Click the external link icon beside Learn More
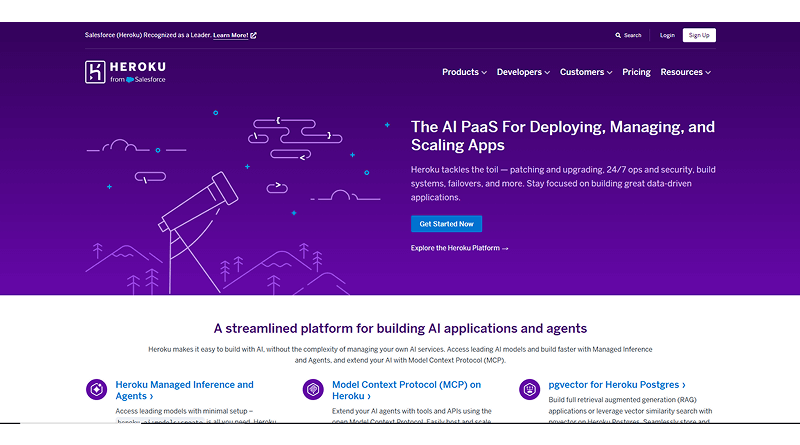Screen dimensions: 800x445 (x=254, y=35)
